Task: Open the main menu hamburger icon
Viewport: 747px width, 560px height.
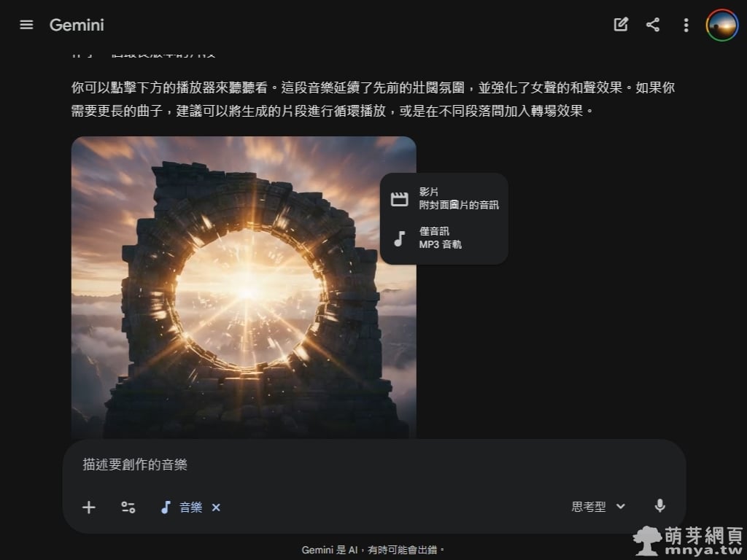Action: [26, 25]
